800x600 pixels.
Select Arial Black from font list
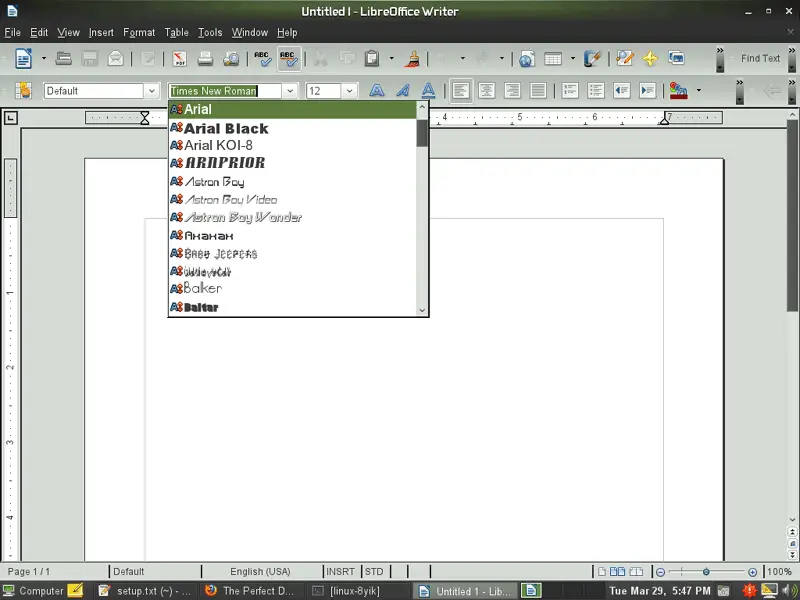click(x=226, y=128)
